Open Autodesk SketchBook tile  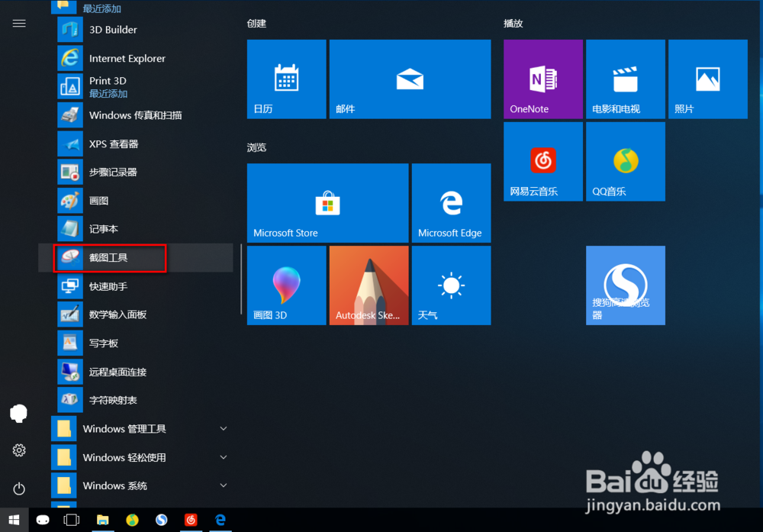pyautogui.click(x=369, y=285)
